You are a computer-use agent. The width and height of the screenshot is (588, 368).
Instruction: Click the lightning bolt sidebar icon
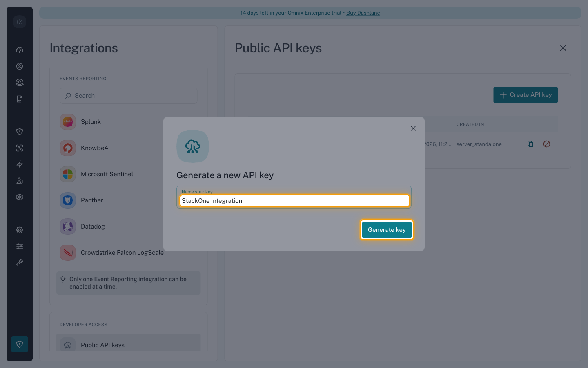[x=20, y=164]
